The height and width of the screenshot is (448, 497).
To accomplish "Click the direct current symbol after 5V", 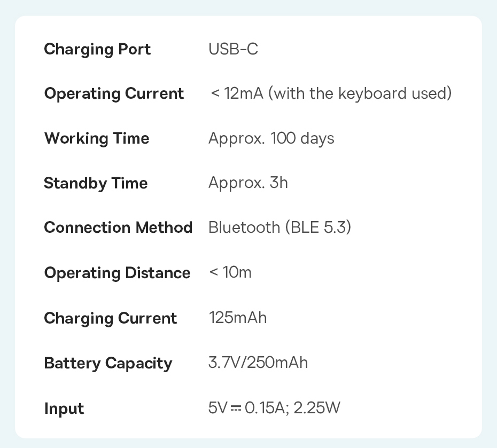I will tap(236, 408).
